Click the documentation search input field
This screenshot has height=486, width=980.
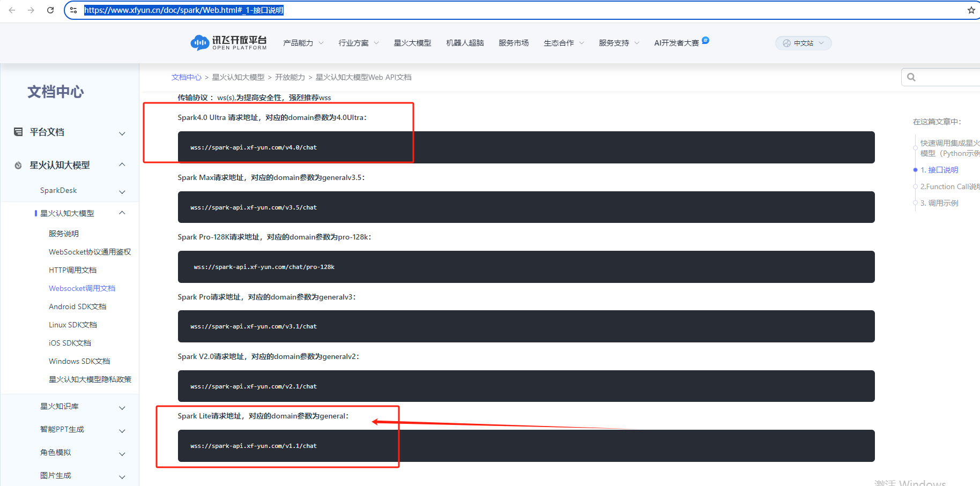(x=940, y=77)
